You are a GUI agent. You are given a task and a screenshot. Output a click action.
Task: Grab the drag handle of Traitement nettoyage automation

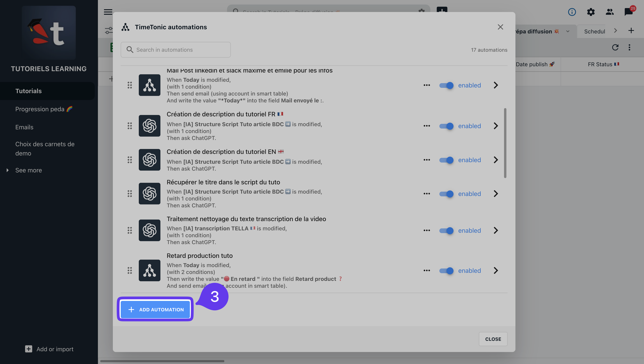click(x=130, y=230)
